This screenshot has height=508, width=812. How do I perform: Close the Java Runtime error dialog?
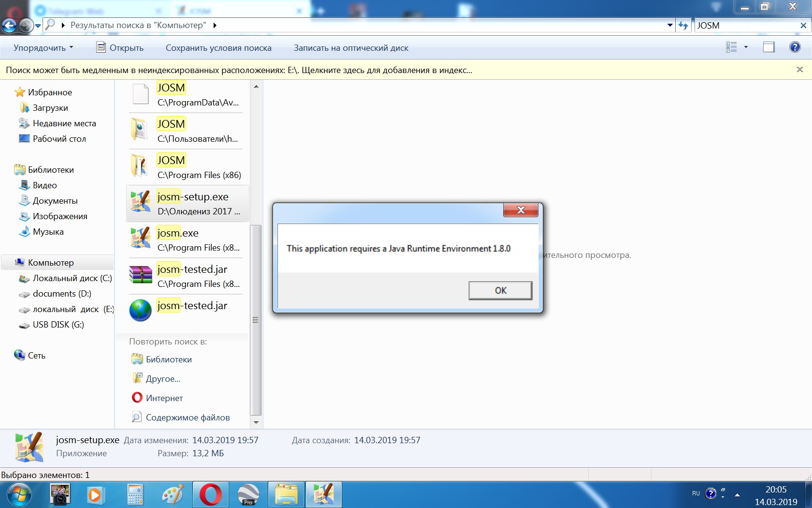[521, 210]
